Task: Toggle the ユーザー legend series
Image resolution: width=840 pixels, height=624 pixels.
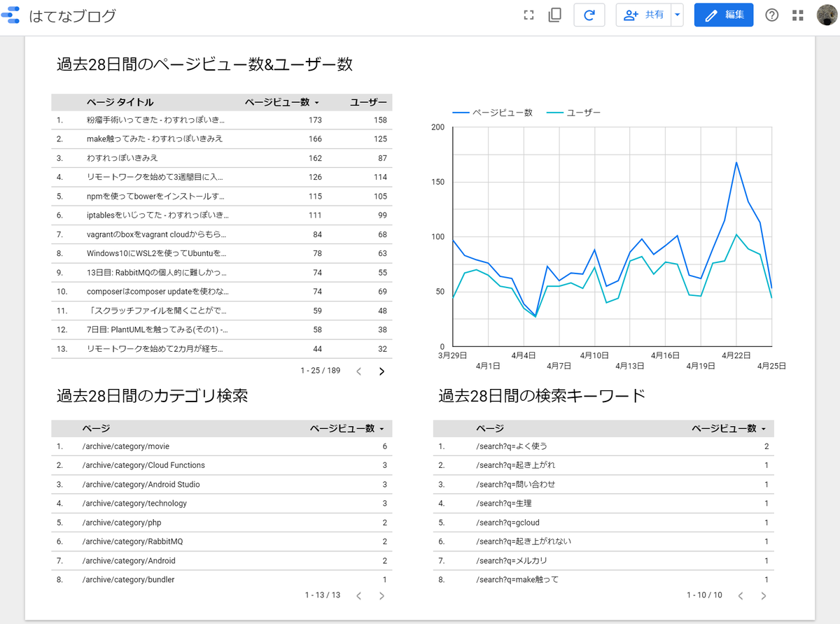Action: coord(573,112)
